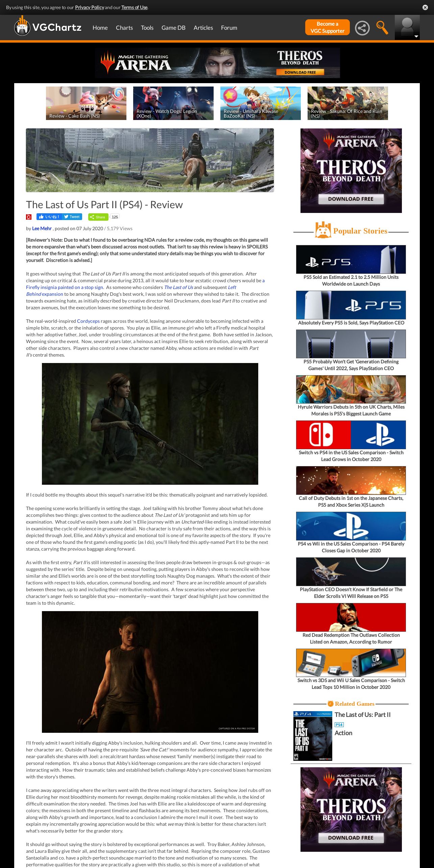This screenshot has width=434, height=868.
Task: Click the PS4 platform tag icon
Action: pyautogui.click(x=339, y=725)
